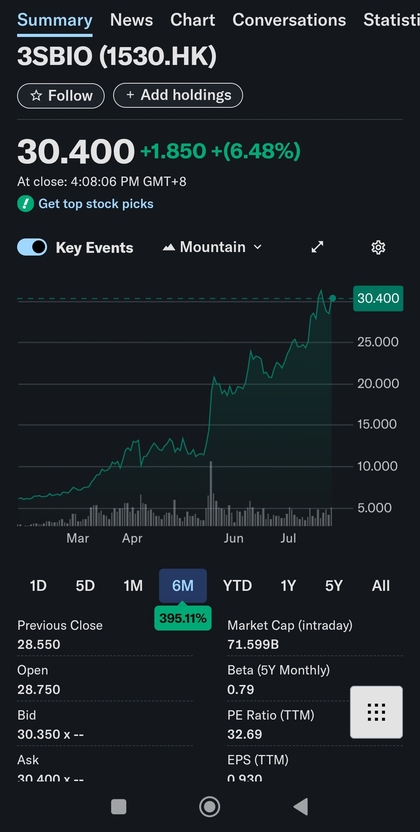Tap the 25.000 price axis label
Viewport: 420px width, 832px height.
[x=378, y=342]
